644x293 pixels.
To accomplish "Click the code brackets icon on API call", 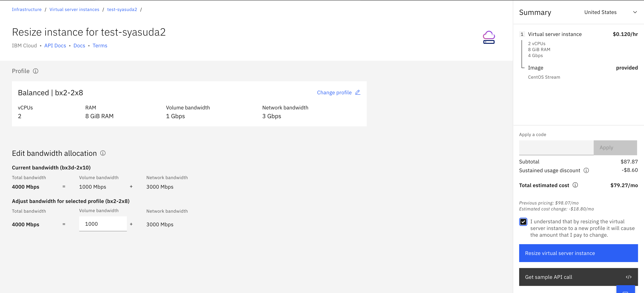I will (x=629, y=277).
